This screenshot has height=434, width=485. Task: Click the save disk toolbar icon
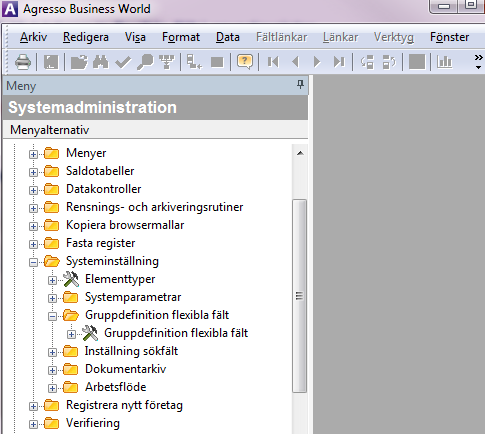coord(51,62)
